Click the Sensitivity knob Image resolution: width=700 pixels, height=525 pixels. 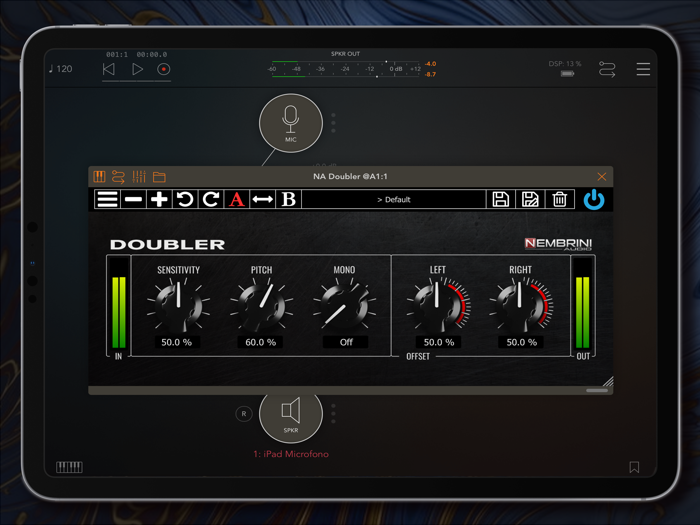coord(178,304)
